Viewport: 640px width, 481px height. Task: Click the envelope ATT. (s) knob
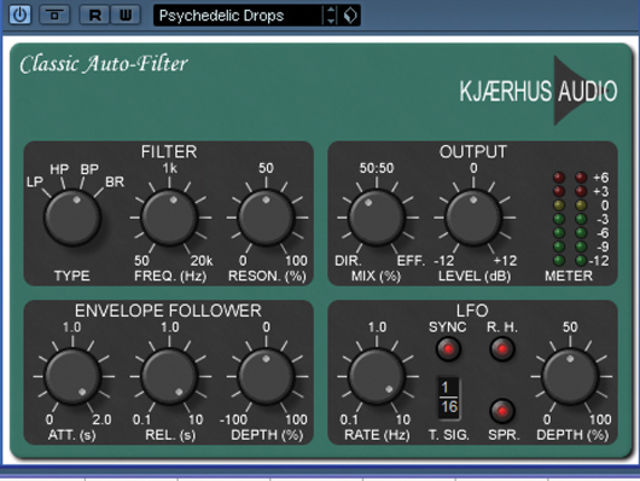click(72, 376)
